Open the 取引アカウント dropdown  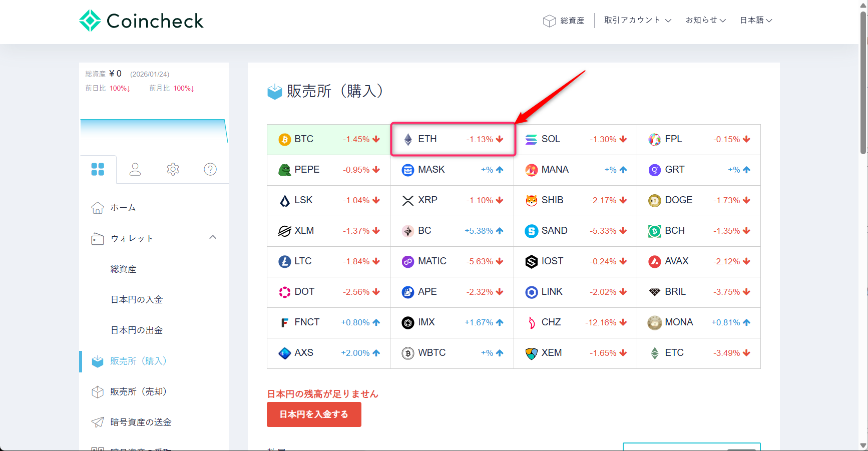click(x=637, y=20)
